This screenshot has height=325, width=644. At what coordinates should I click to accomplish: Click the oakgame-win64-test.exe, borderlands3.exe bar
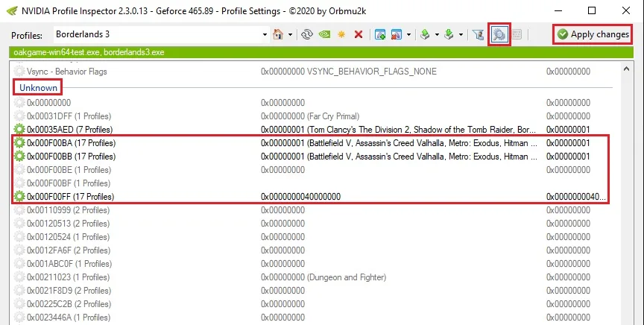point(321,52)
